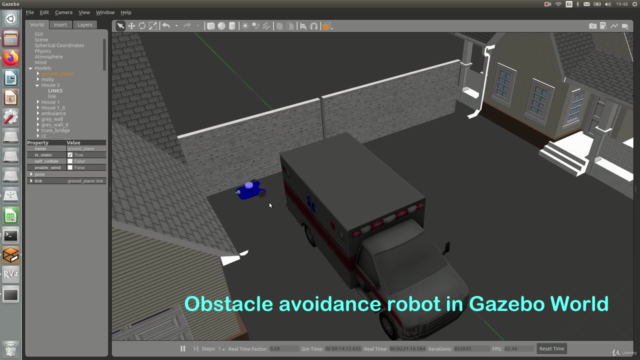Image resolution: width=640 pixels, height=360 pixels.
Task: Open the Window menu
Action: tap(105, 12)
